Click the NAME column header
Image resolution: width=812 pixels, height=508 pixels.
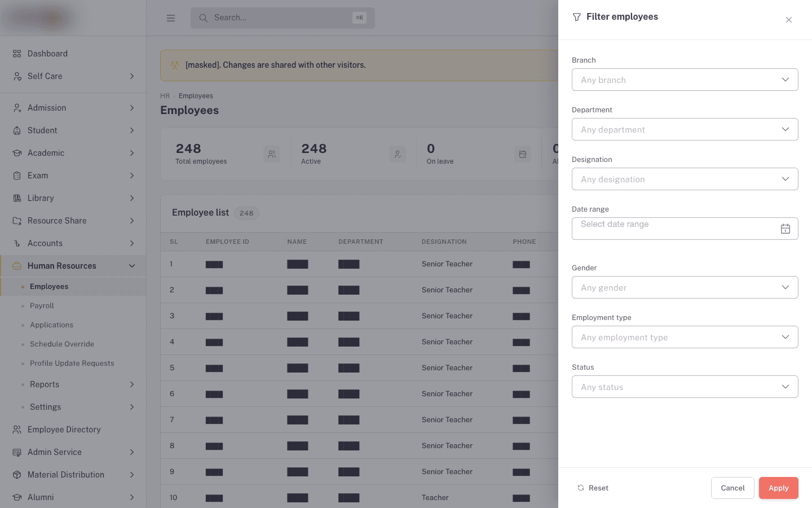point(297,242)
